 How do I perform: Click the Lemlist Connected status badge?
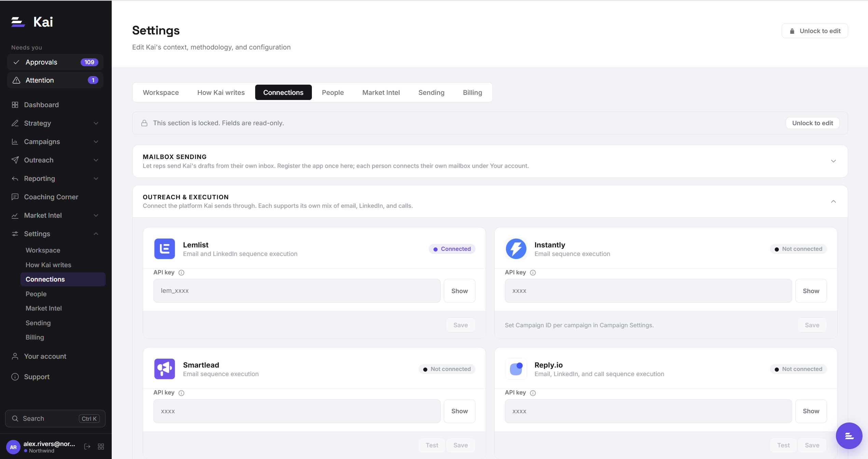coord(452,249)
